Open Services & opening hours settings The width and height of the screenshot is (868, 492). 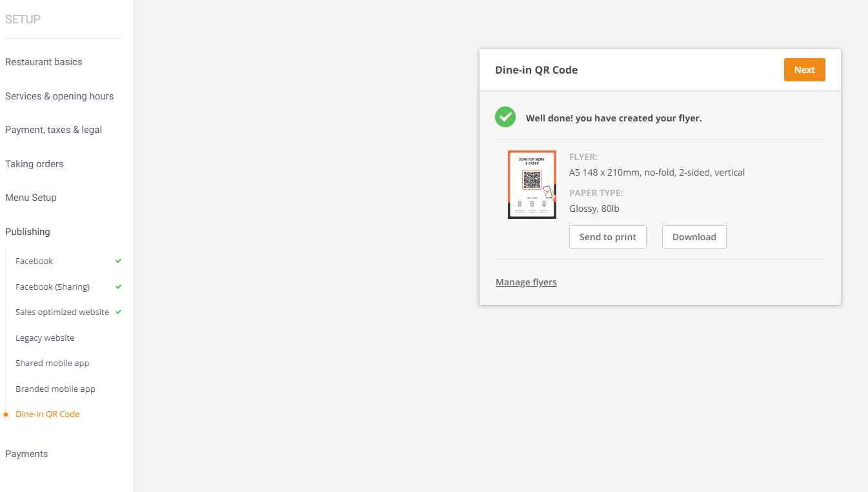point(59,96)
